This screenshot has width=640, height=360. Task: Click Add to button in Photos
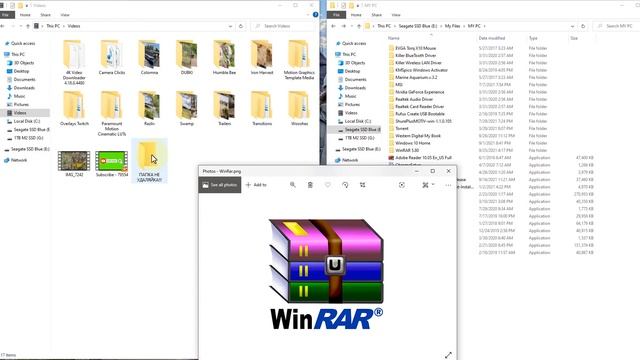point(256,185)
